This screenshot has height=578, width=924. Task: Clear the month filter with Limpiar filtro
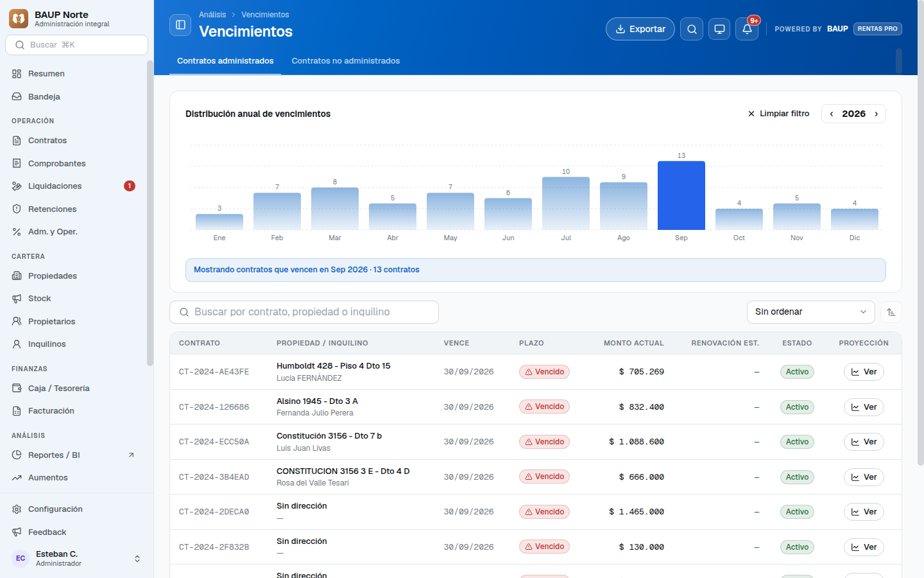pyautogui.click(x=778, y=114)
